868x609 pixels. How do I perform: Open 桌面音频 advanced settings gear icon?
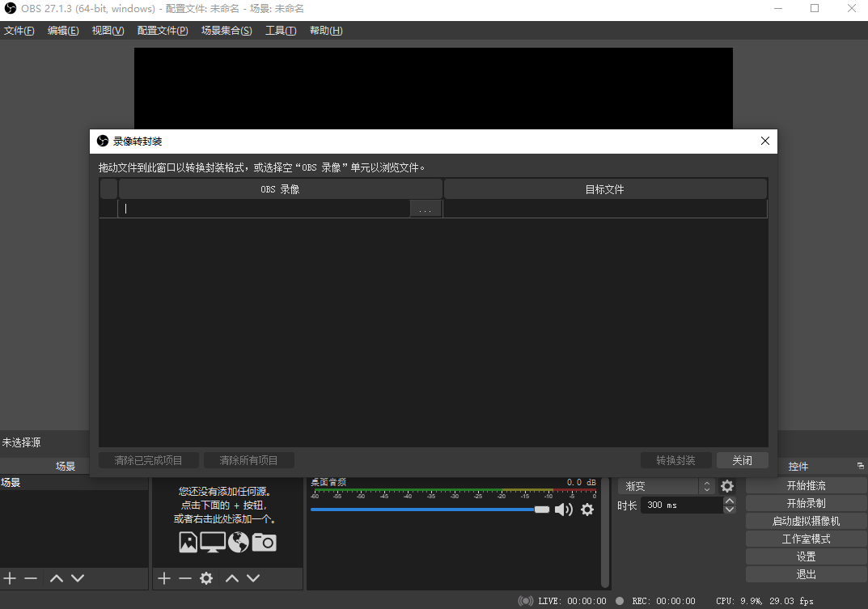[x=586, y=510]
